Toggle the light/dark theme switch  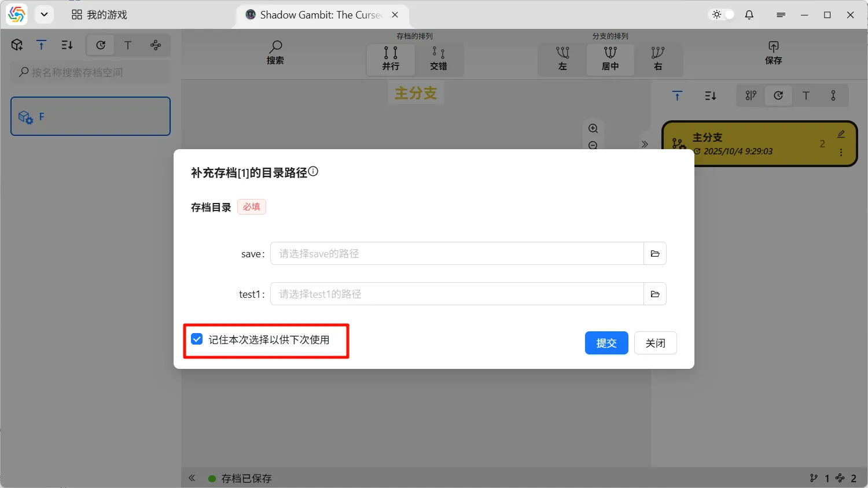723,15
